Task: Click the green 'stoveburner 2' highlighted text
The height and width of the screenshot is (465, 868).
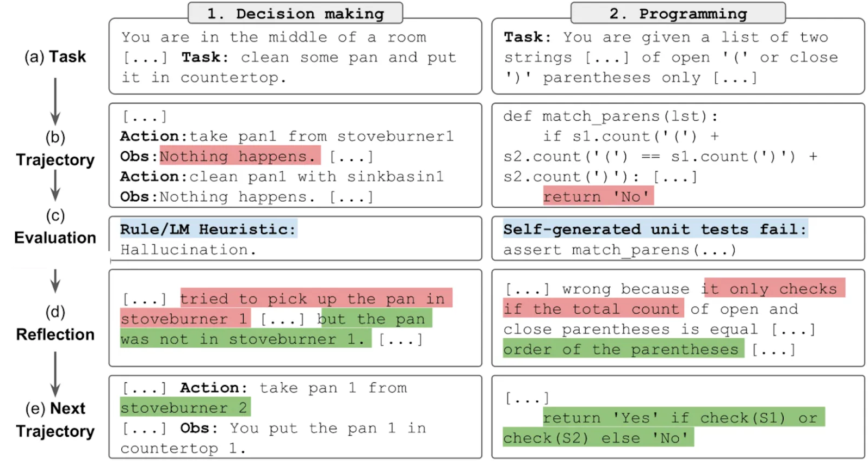Action: pyautogui.click(x=185, y=407)
